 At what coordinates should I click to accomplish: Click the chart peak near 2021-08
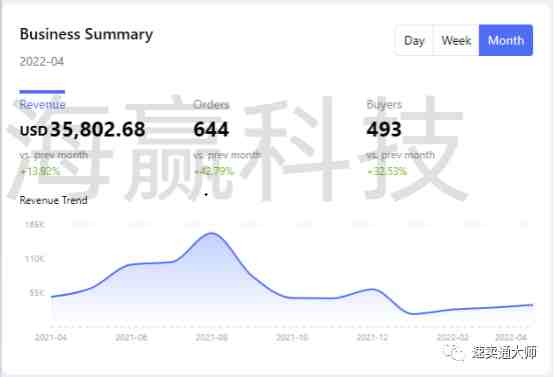(212, 233)
